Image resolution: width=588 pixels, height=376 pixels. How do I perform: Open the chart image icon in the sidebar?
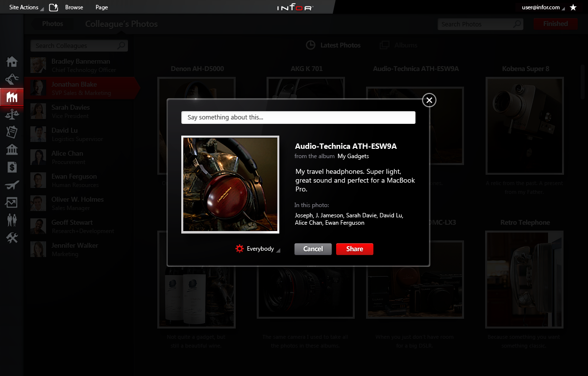click(12, 202)
